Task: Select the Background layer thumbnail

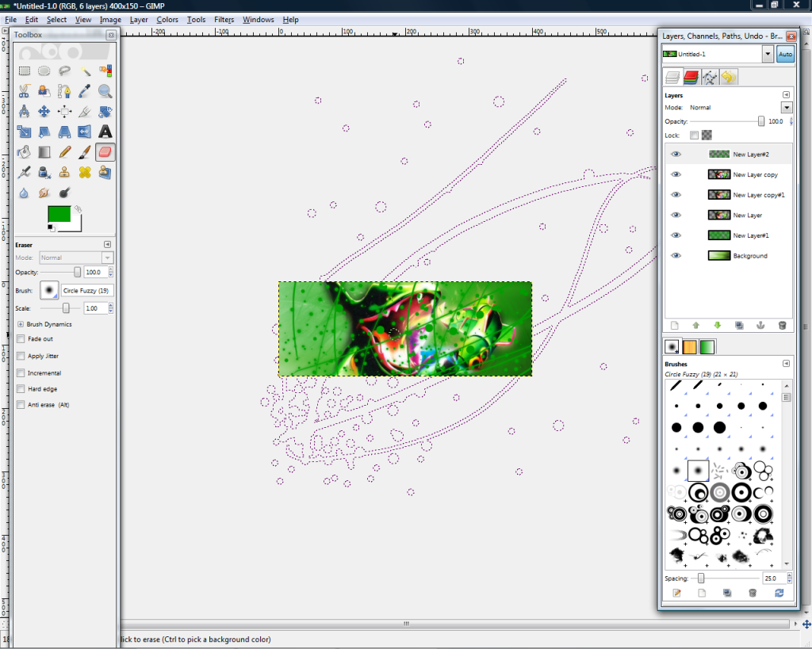Action: 718,256
